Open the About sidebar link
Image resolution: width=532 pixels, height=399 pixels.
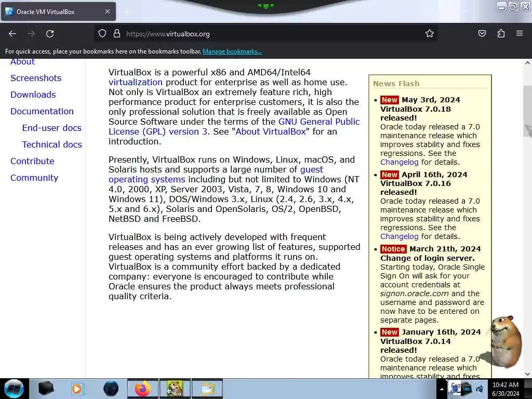point(22,62)
